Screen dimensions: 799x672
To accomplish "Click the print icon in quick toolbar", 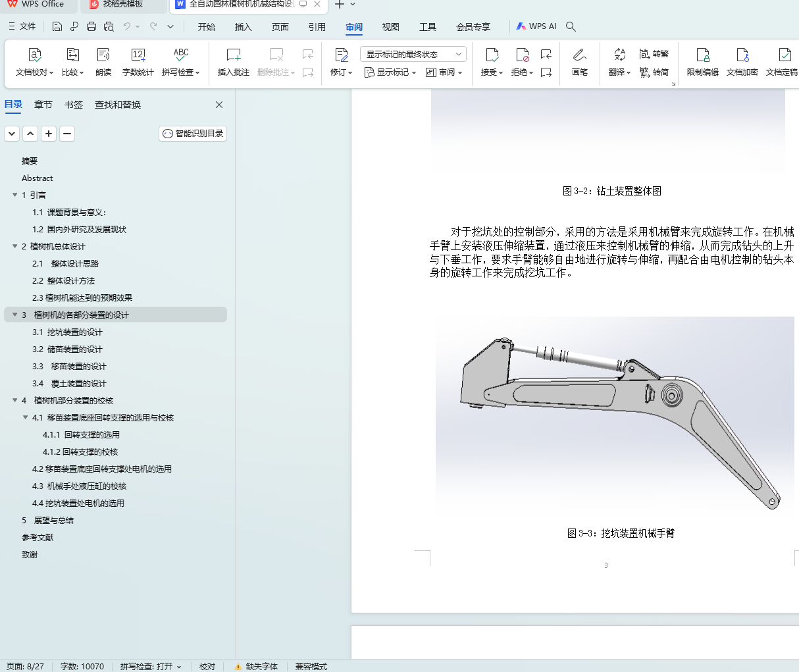I will point(91,26).
